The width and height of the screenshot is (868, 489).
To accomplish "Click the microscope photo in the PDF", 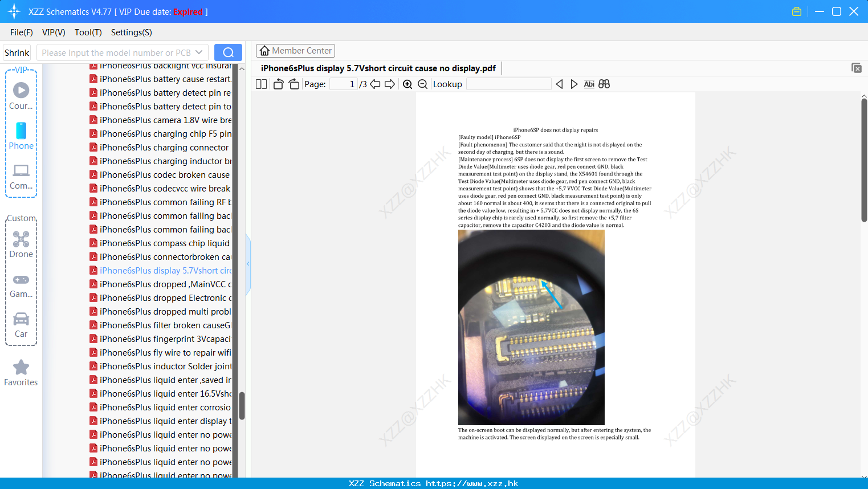I will coord(531,327).
